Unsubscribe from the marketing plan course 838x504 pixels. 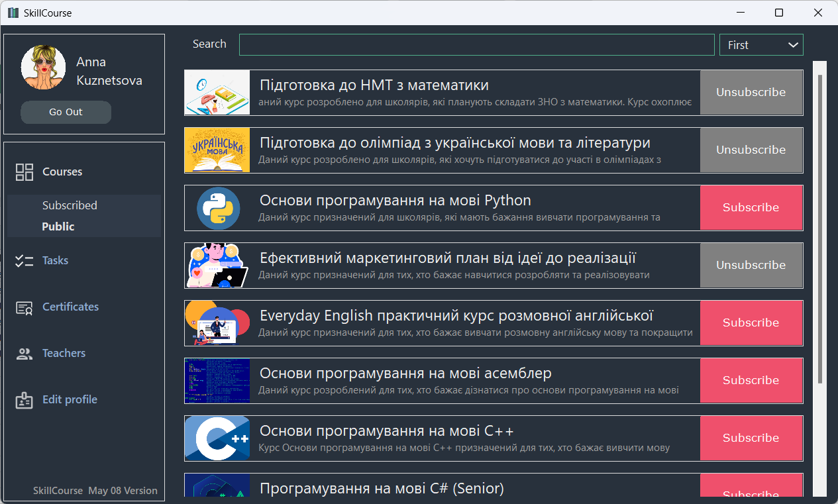(x=751, y=265)
